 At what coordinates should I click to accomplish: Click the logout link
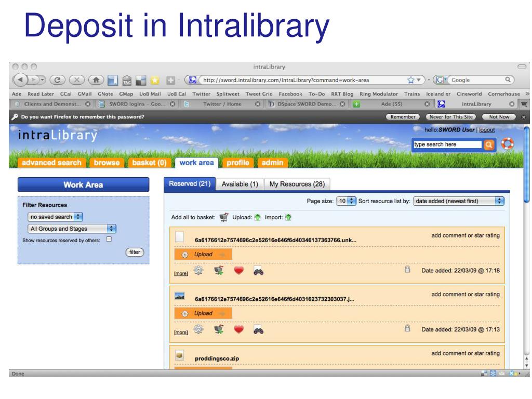pos(486,130)
